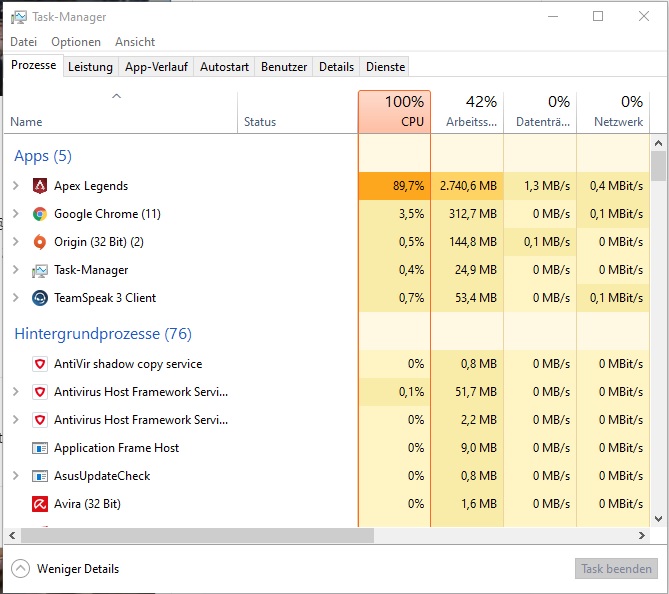
Task: Switch to the Leistung tab
Action: (90, 67)
